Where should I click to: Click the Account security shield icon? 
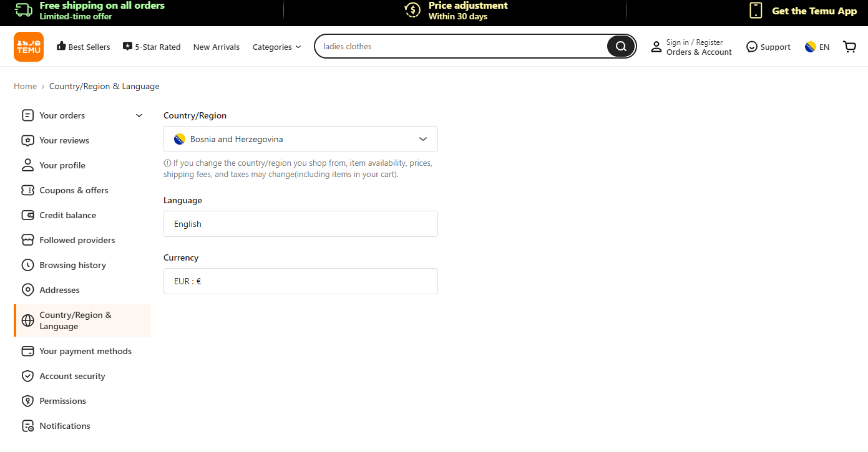click(27, 376)
